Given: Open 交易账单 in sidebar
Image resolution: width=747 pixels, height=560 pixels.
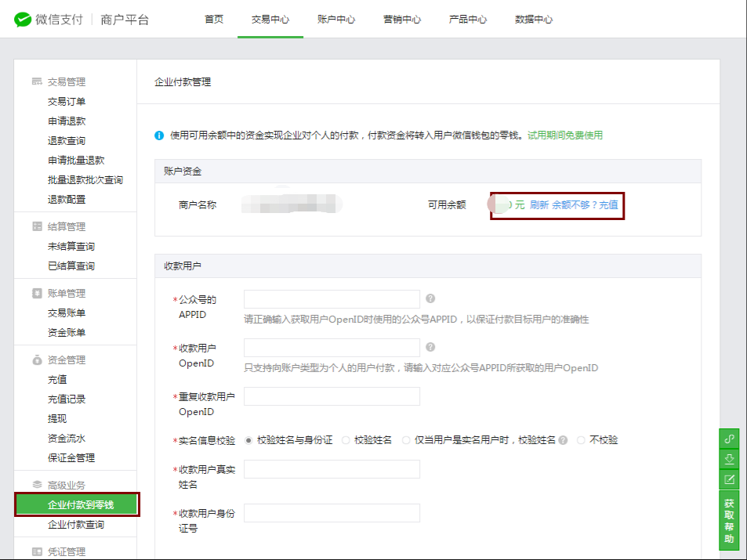Looking at the screenshot, I should [x=66, y=313].
